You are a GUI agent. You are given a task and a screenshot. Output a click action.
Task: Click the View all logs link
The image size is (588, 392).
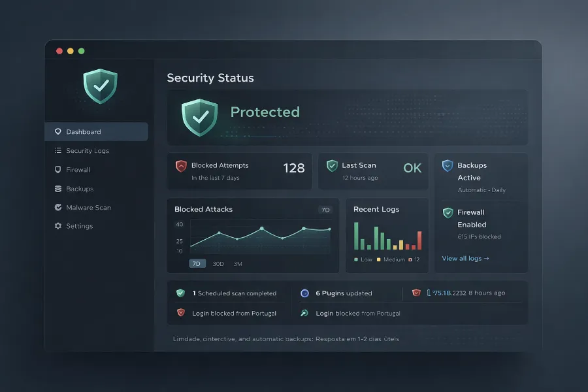point(465,258)
